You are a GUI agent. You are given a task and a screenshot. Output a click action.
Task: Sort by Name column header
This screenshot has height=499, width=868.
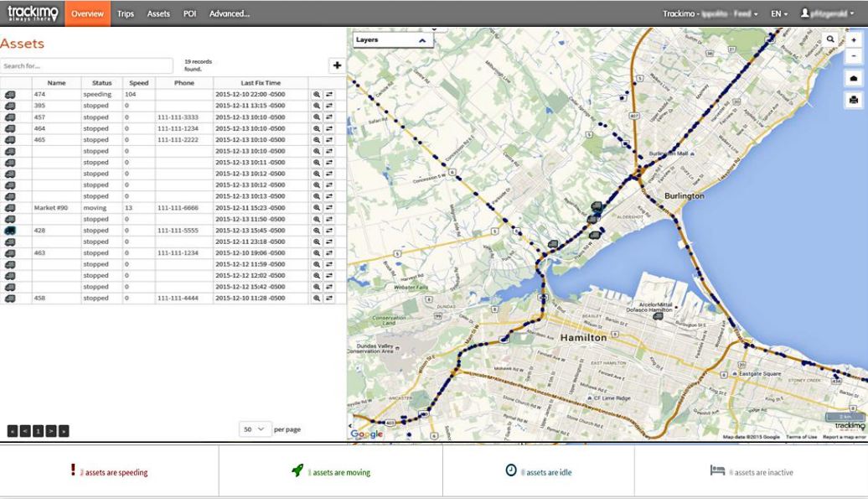point(56,83)
